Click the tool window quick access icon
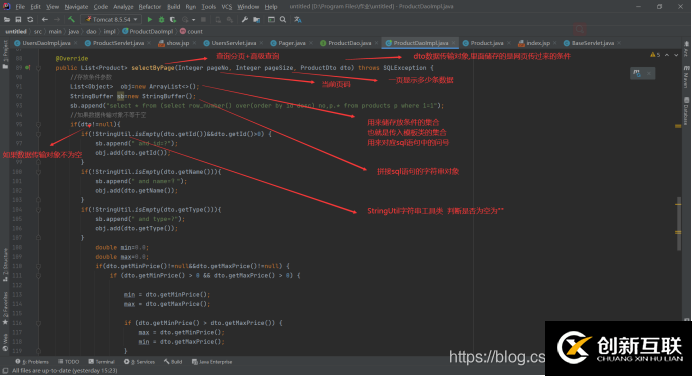Image resolution: width=692 pixels, height=376 pixels. point(5,371)
